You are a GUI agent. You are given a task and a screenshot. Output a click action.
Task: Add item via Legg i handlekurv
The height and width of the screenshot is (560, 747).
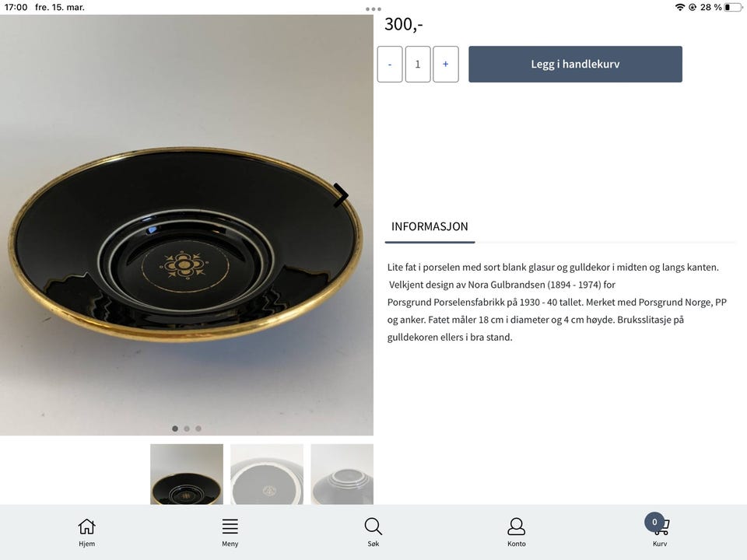tap(575, 65)
